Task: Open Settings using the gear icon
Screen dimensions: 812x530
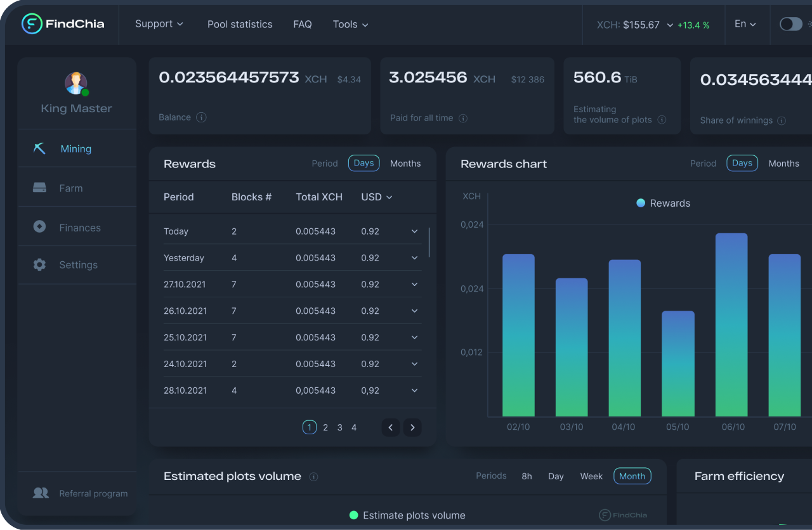Action: [39, 264]
